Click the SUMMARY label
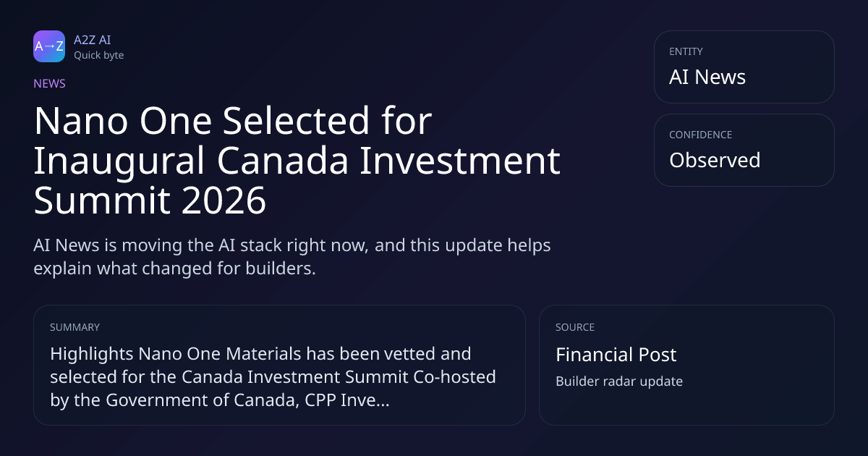The image size is (868, 456). (x=75, y=327)
